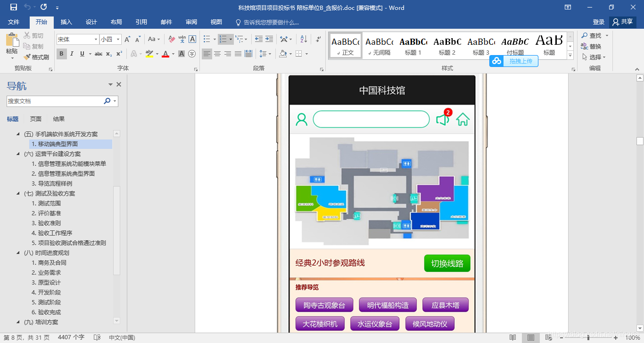Open the font color dropdown arrow
This screenshot has height=343, width=644.
tap(173, 54)
